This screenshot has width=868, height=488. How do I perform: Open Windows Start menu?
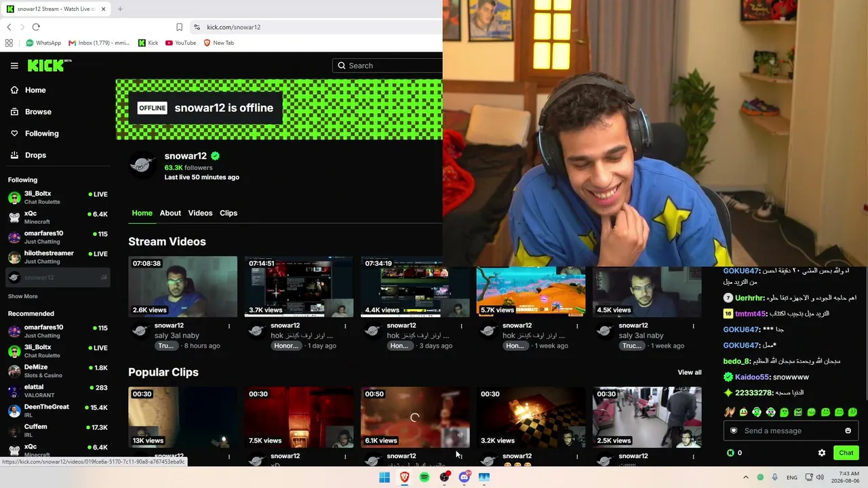tap(384, 477)
